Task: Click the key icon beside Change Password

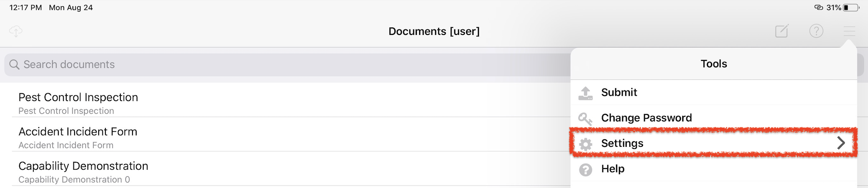Action: coord(585,119)
